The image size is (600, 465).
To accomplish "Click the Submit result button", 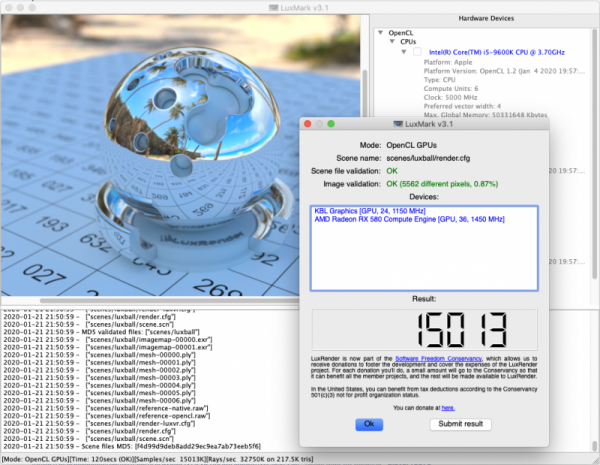I will point(460,424).
